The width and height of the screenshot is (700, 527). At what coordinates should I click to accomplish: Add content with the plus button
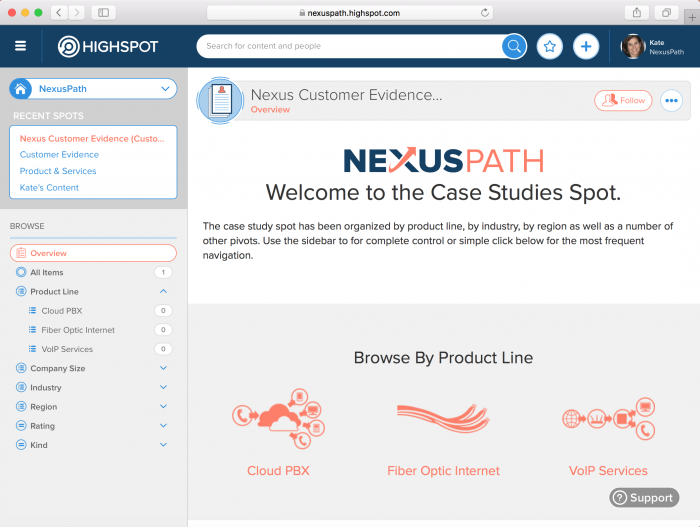pos(586,46)
